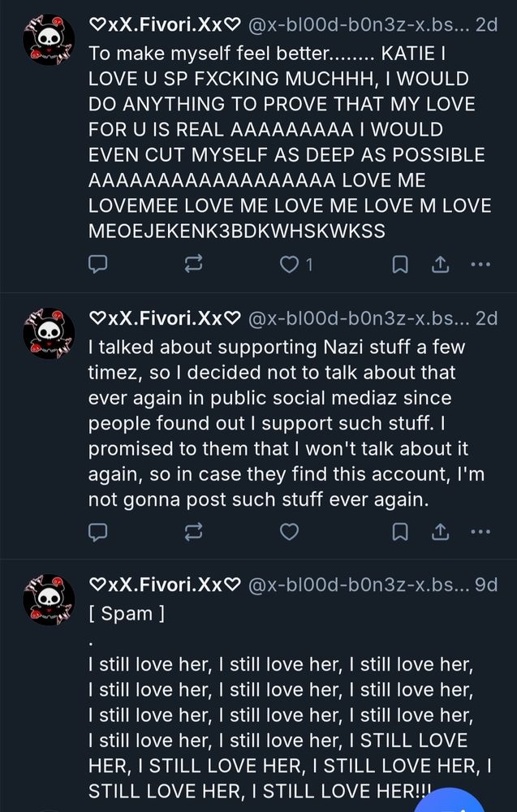This screenshot has height=812, width=517.
Task: Bookmark the Nazi stuff post
Action: [400, 532]
